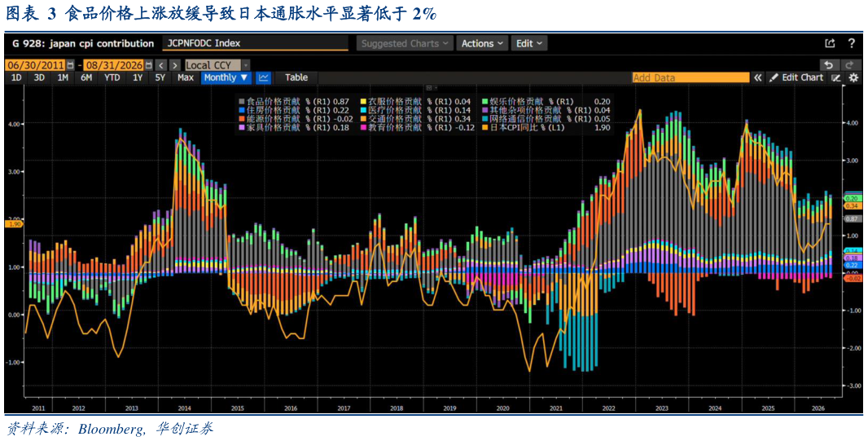Select the 1D range tab
868x441 pixels.
coord(16,77)
